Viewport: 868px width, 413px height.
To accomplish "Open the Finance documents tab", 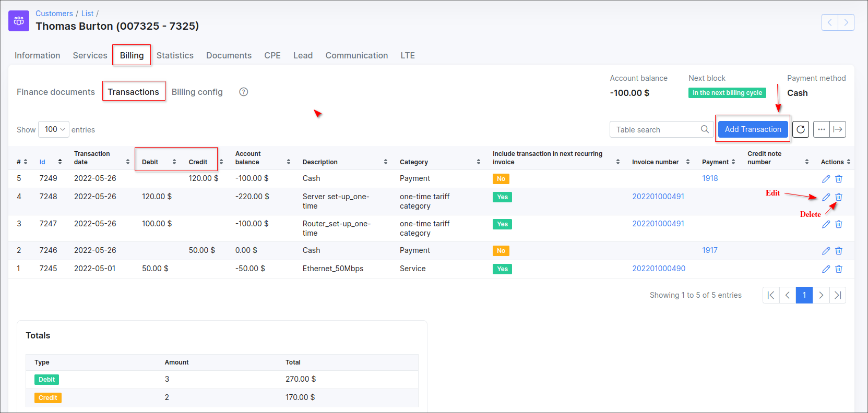I will tap(56, 92).
